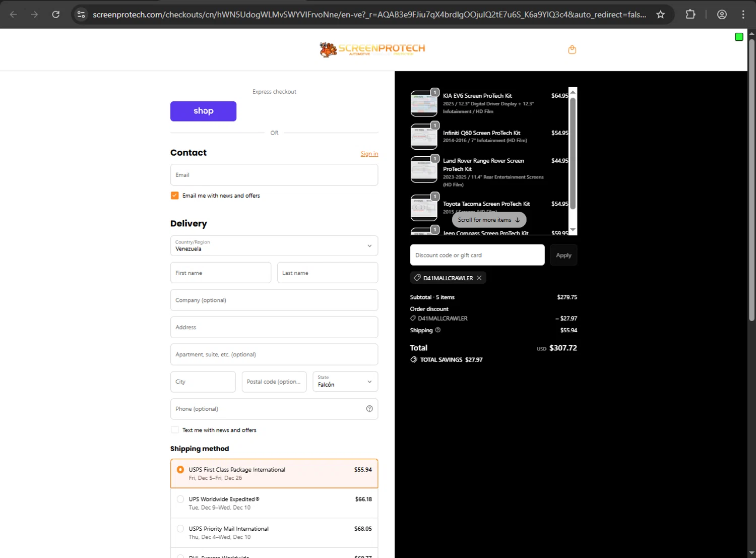Viewport: 756px width, 558px height.
Task: Click the green square extension indicator
Action: (x=739, y=37)
